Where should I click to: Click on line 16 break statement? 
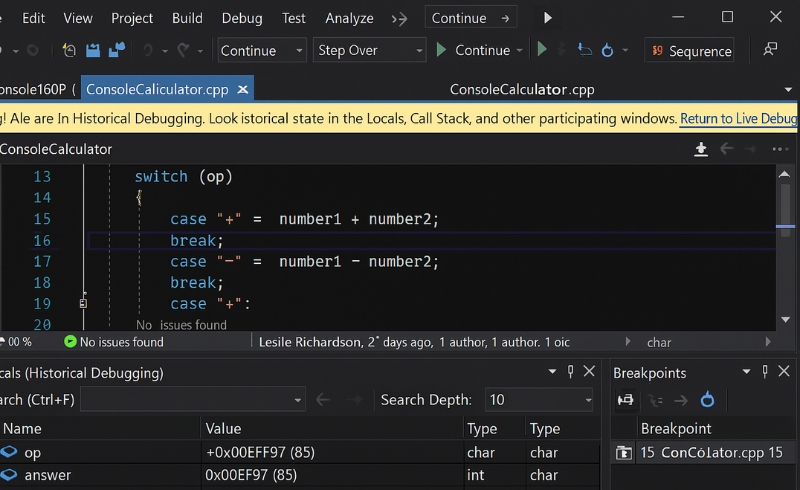pos(196,240)
